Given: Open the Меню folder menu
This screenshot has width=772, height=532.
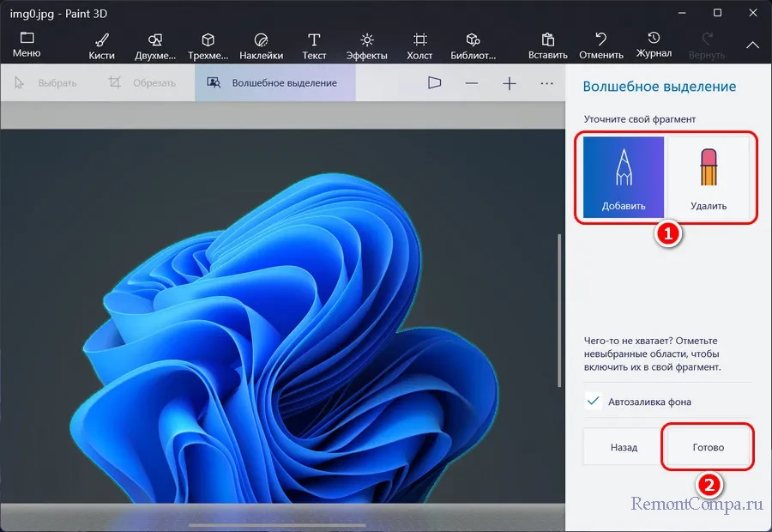Looking at the screenshot, I should [27, 45].
